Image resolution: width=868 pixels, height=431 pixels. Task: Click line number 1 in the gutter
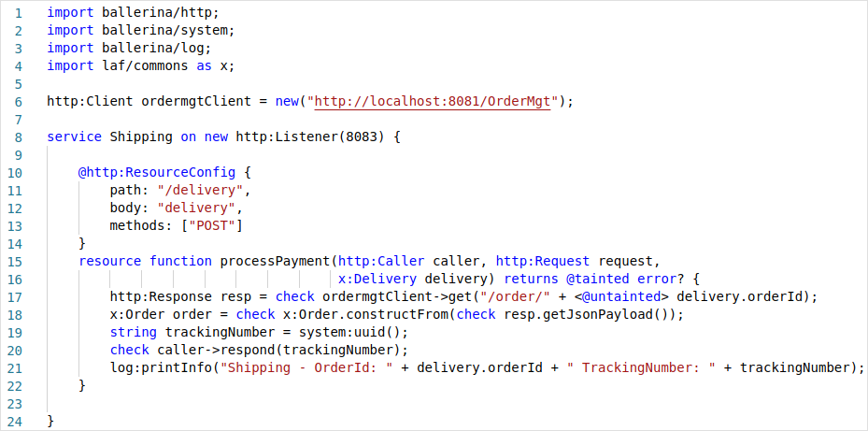[19, 12]
